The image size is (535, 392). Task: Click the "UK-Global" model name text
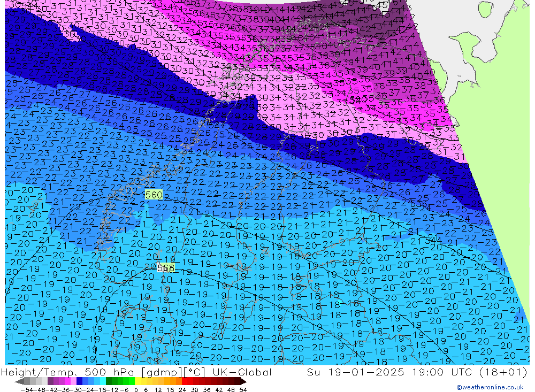point(242,372)
